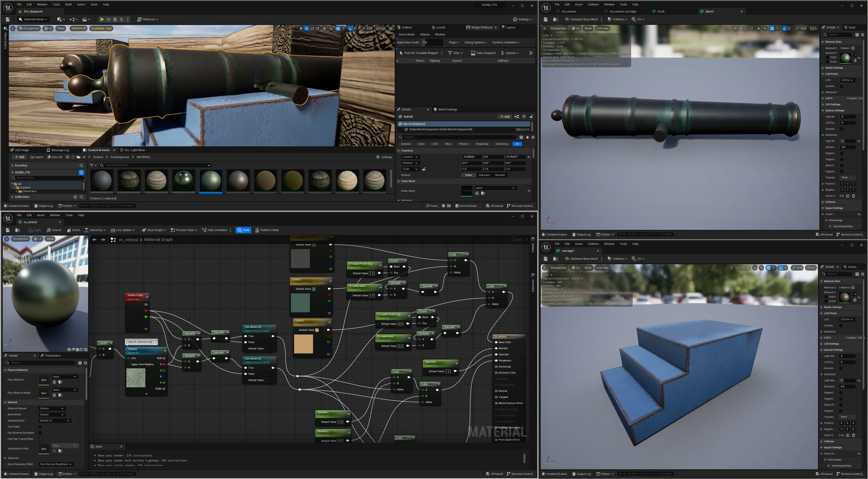Enable the Two Sided checkbox
The image size is (868, 479).
[x=40, y=427]
